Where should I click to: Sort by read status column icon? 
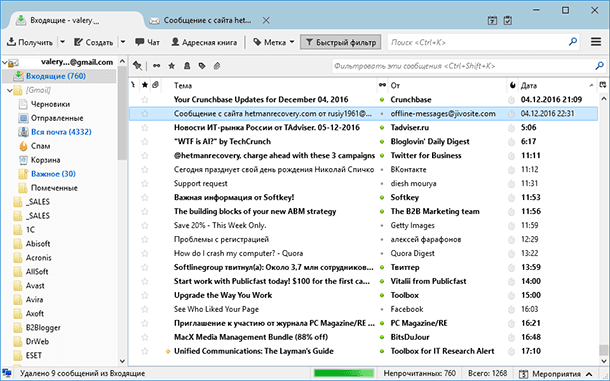(382, 85)
